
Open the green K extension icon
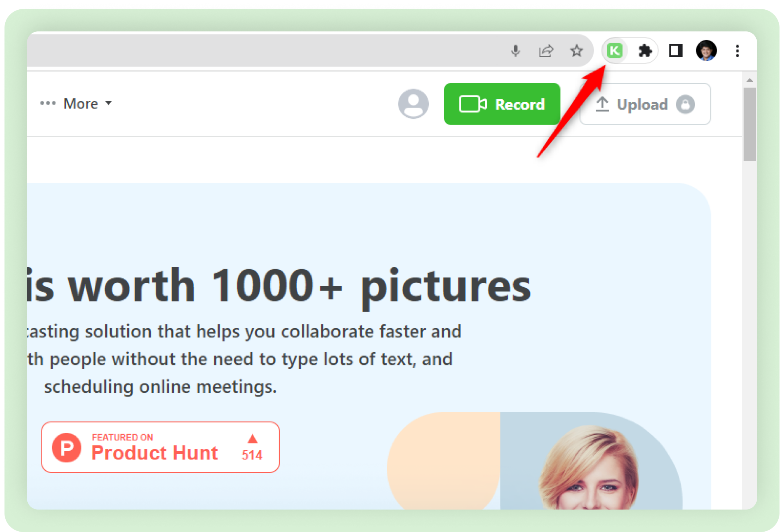(615, 51)
